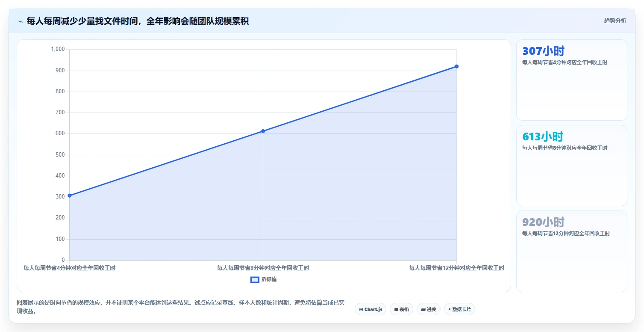
Task: Click card caption 每人每周节省8分钟对应全年回收工时
Action: (565, 148)
